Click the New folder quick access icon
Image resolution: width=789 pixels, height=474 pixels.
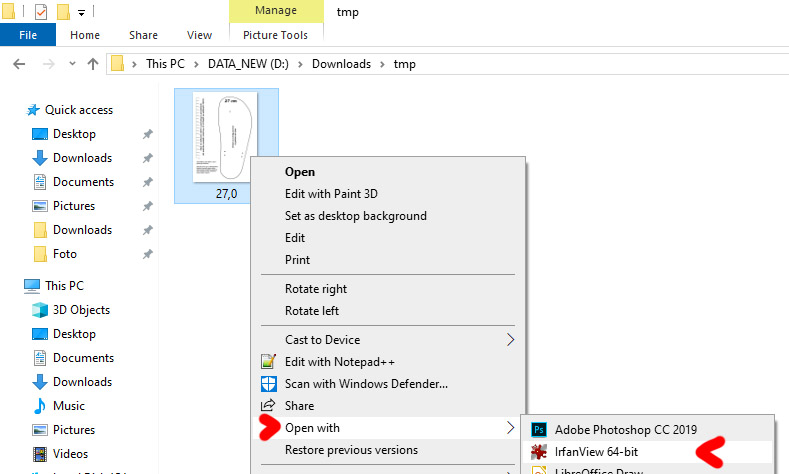click(x=63, y=11)
